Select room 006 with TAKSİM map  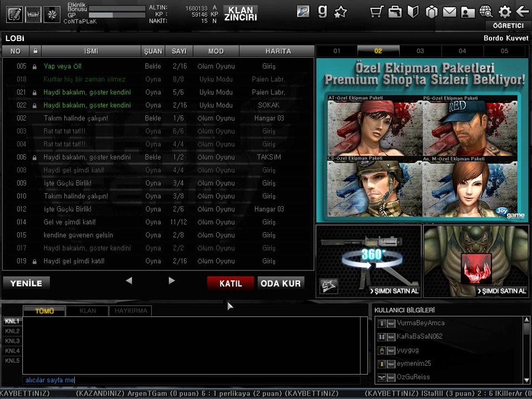158,157
